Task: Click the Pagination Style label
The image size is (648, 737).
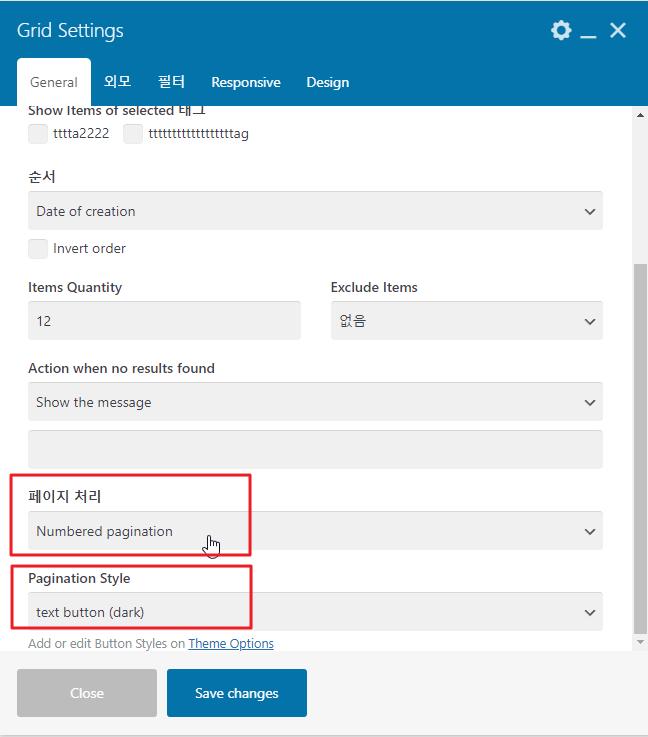Action: (79, 578)
